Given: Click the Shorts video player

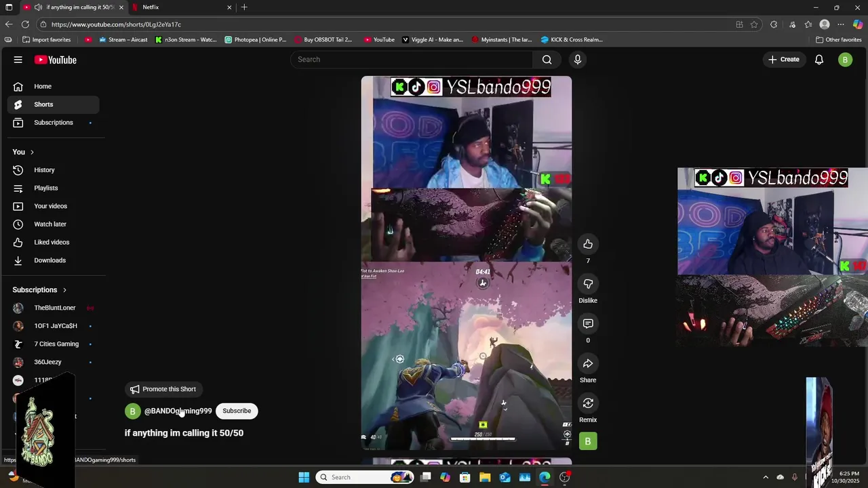Looking at the screenshot, I should tap(467, 263).
